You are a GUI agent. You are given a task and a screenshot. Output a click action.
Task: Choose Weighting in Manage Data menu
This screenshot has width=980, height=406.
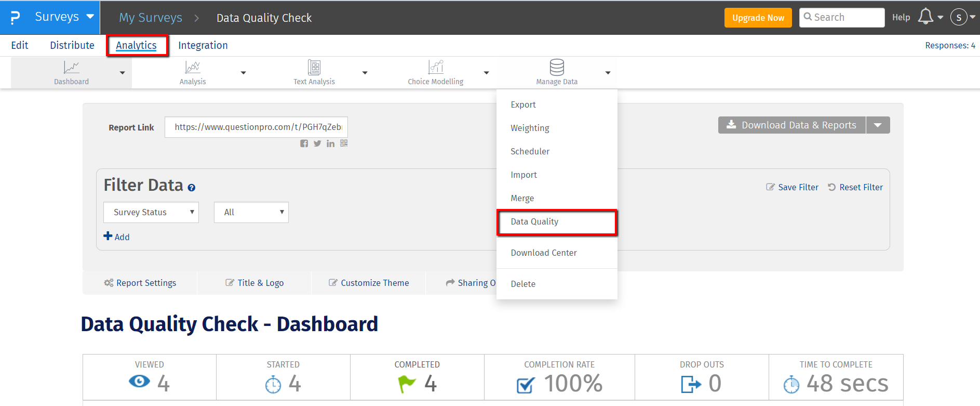click(x=530, y=128)
